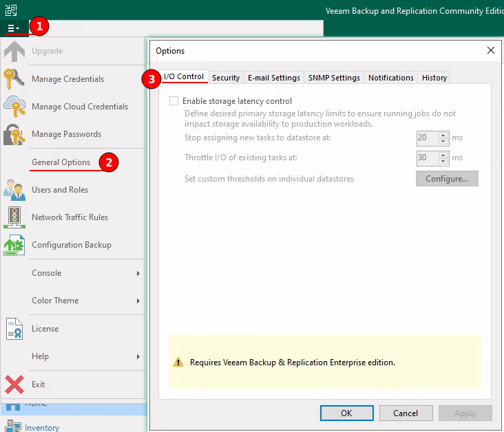Click the Inventory icon in navigation pane
Image resolution: width=504 pixels, height=432 pixels.
coord(13,426)
